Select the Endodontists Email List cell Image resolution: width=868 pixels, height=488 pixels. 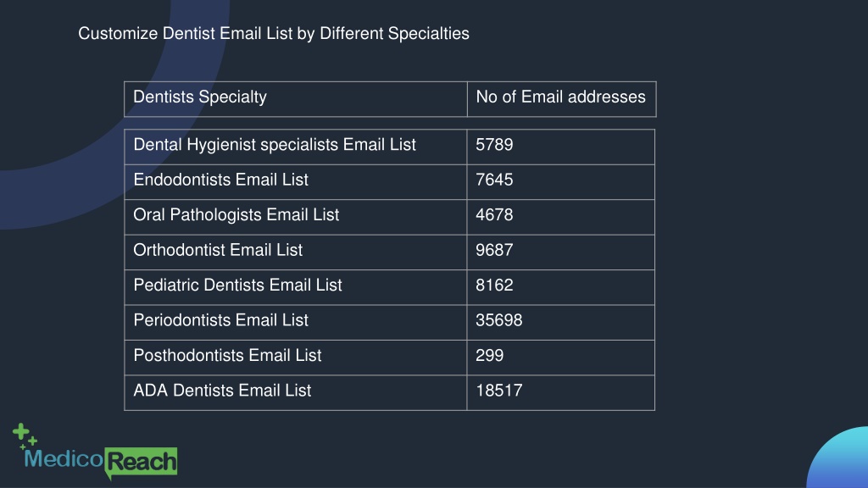[296, 182]
